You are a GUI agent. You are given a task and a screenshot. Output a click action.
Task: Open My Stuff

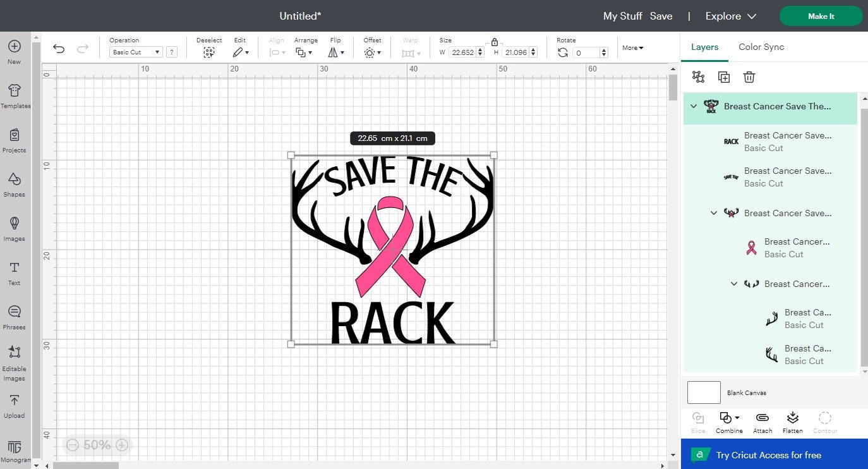click(622, 16)
